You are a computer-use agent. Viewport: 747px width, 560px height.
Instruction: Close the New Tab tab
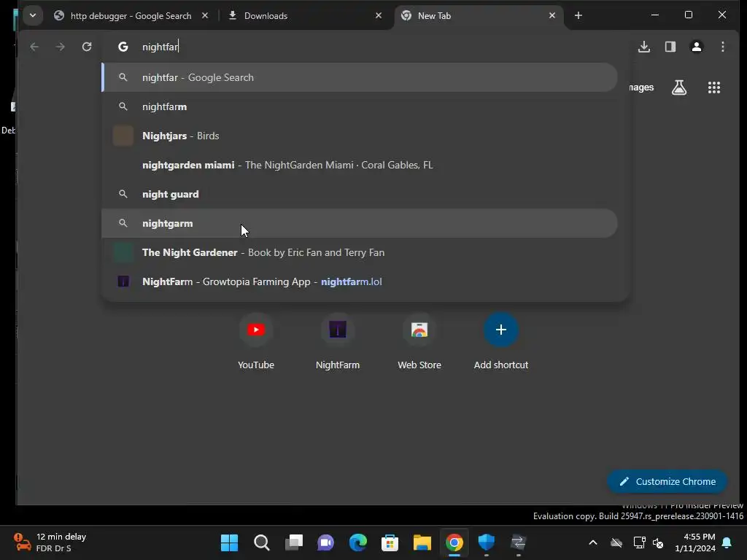pos(551,16)
